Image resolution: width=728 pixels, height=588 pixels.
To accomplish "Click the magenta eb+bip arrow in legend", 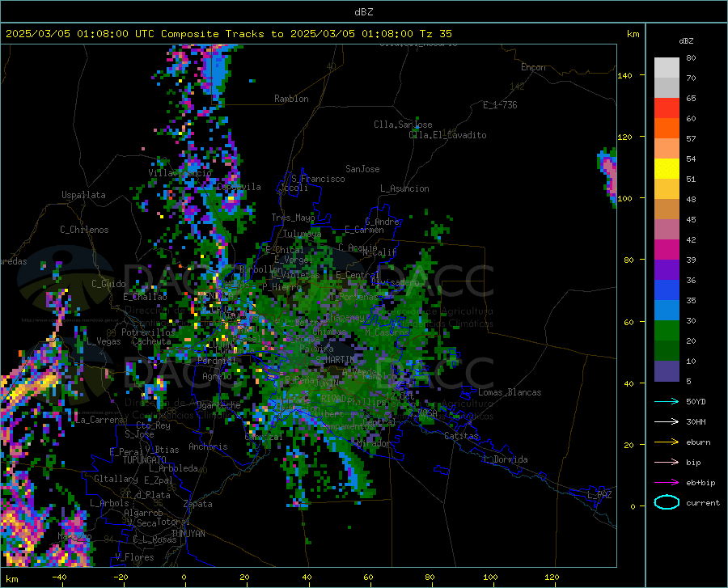I will tap(667, 483).
